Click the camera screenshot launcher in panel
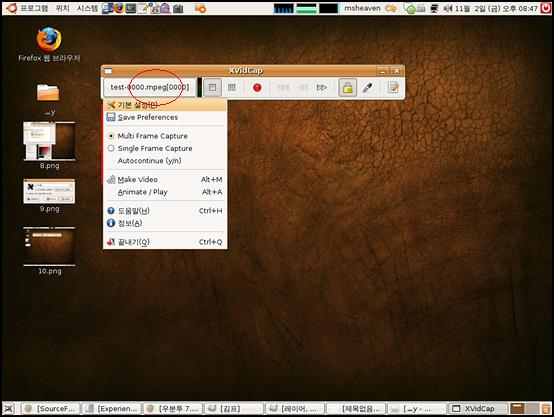 coord(178,8)
